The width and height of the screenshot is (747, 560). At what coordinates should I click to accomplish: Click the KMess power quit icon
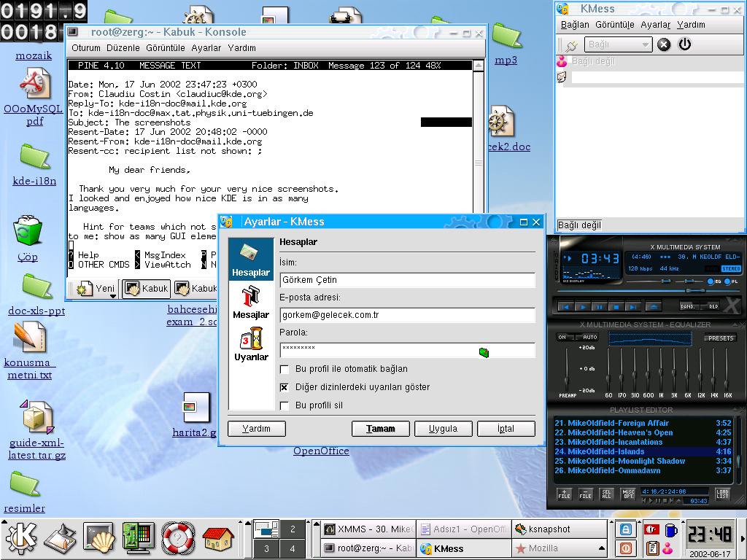[x=684, y=44]
